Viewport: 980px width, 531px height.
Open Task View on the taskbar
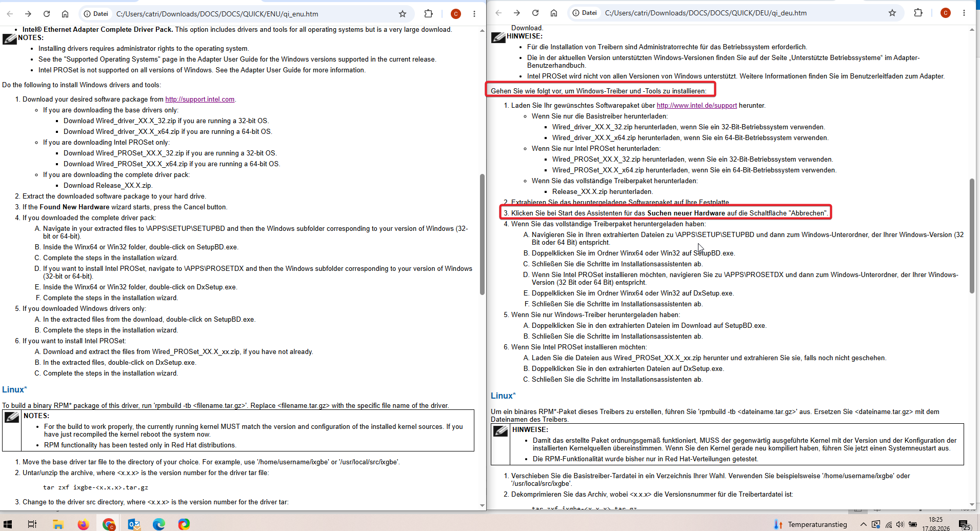(x=32, y=524)
